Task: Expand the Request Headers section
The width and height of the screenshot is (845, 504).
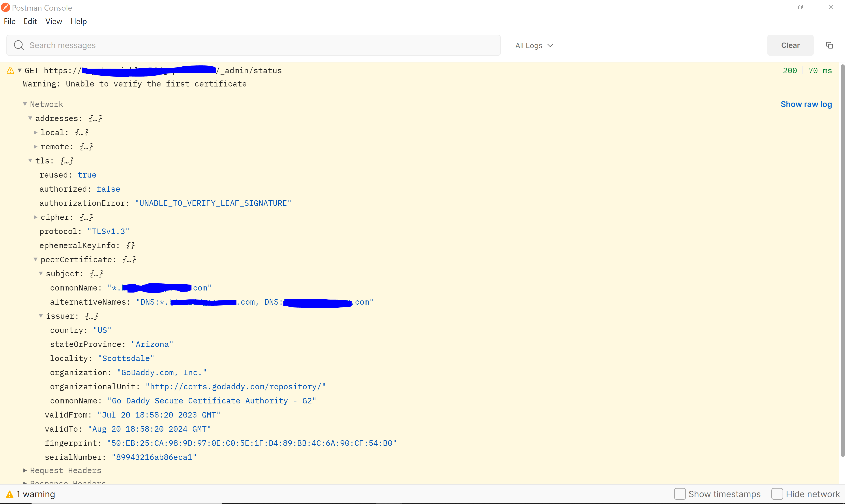Action: tap(25, 470)
